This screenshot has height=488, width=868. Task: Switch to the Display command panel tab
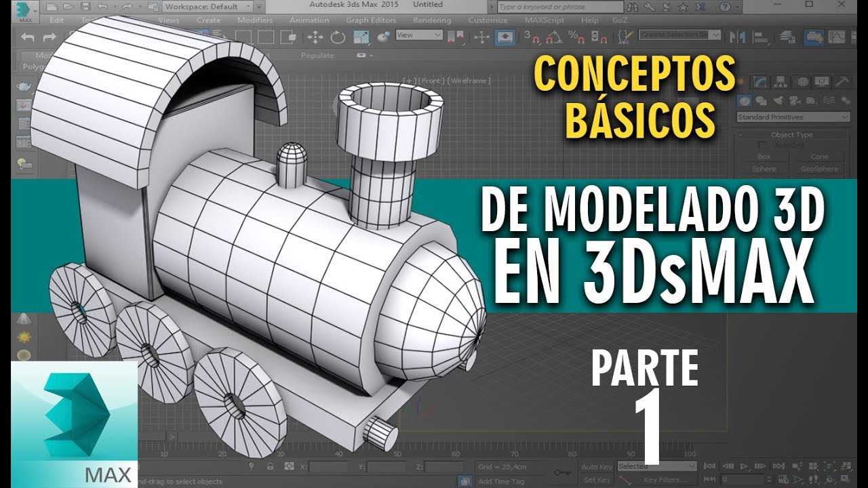click(x=822, y=82)
